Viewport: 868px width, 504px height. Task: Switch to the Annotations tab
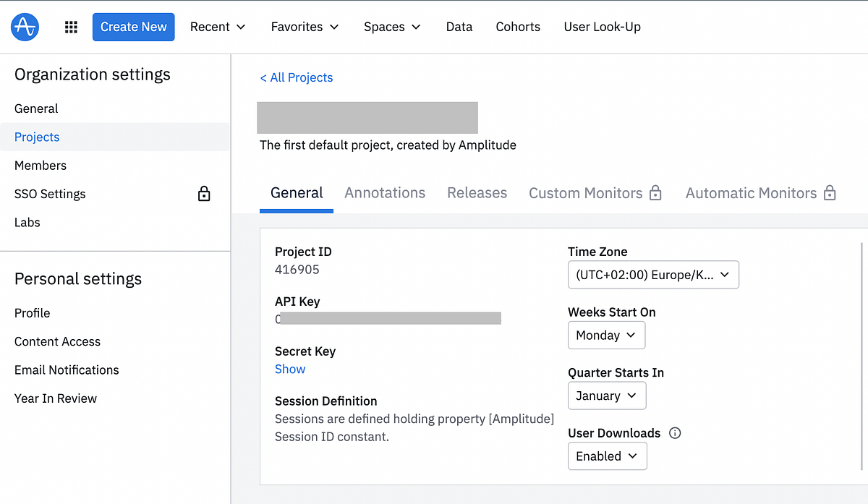click(x=384, y=192)
